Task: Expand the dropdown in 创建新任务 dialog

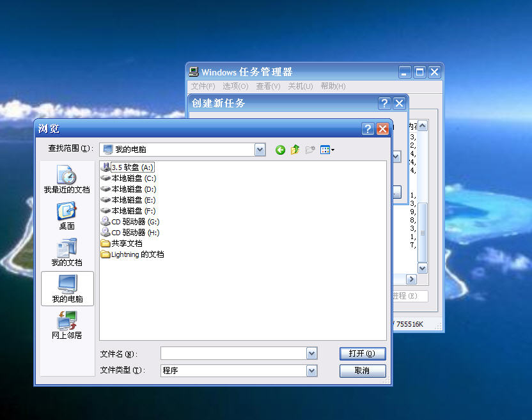Action: [x=396, y=157]
